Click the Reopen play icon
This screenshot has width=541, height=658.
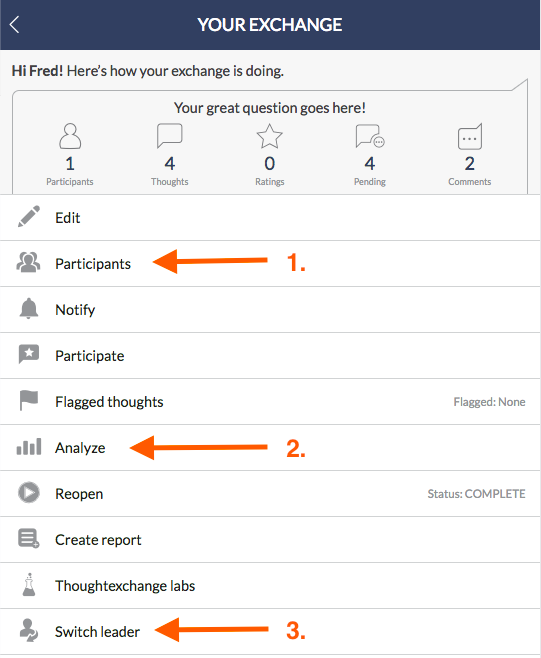(29, 493)
